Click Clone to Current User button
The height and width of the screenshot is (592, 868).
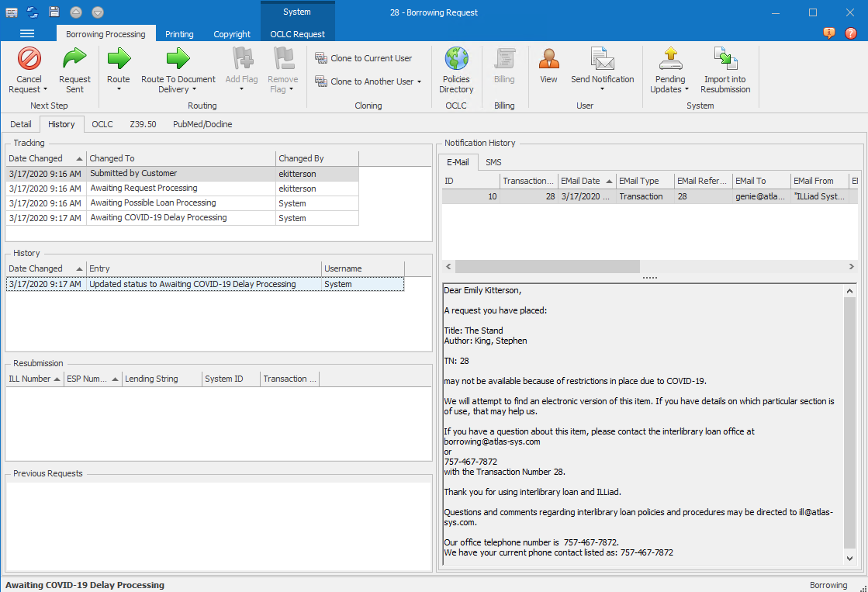pos(363,58)
